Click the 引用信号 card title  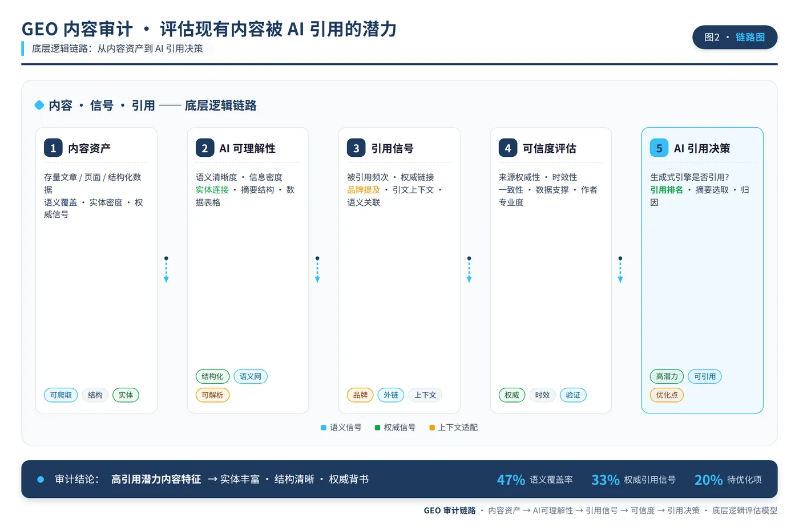(392, 148)
